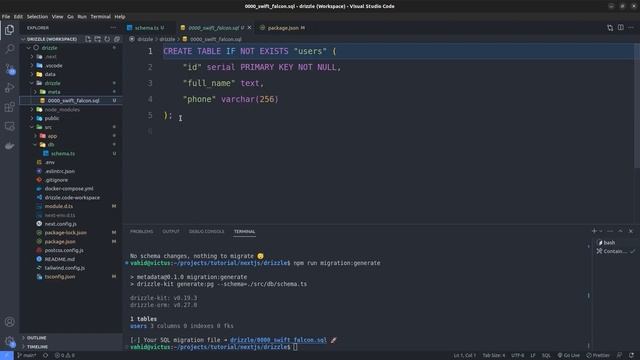Synchronize changes from status bar
The width and height of the screenshot is (640, 360).
coord(46,356)
